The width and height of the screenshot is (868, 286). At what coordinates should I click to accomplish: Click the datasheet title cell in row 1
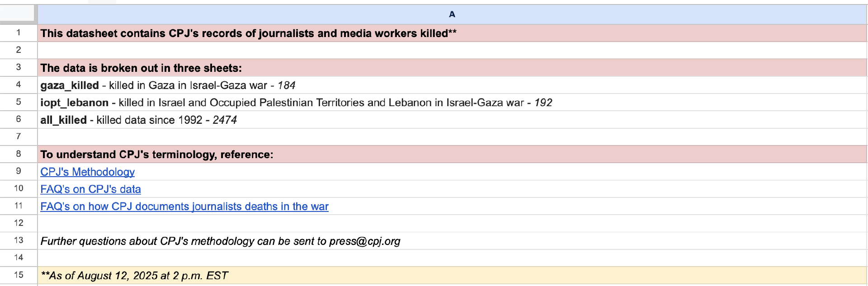[248, 33]
